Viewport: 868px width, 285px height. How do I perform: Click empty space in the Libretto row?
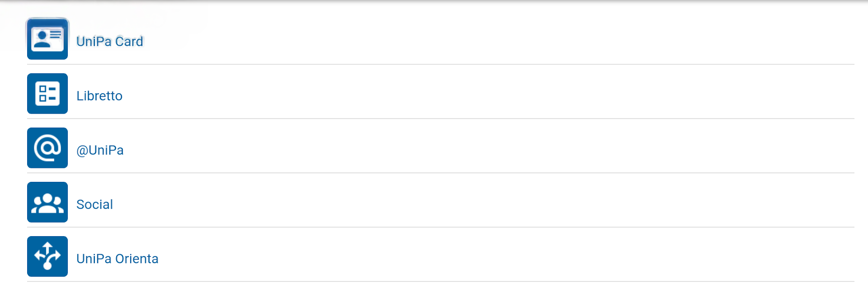click(x=497, y=95)
